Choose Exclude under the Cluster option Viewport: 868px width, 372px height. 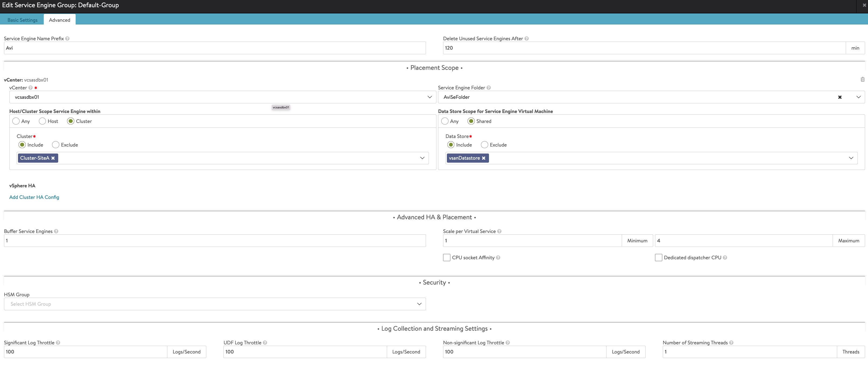(56, 145)
